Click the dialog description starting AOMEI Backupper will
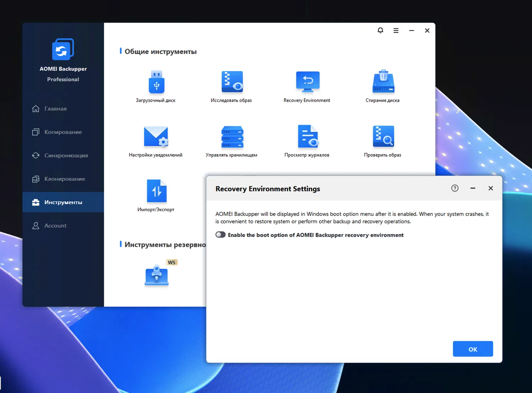Viewport: 532px width, 393px height. click(352, 218)
